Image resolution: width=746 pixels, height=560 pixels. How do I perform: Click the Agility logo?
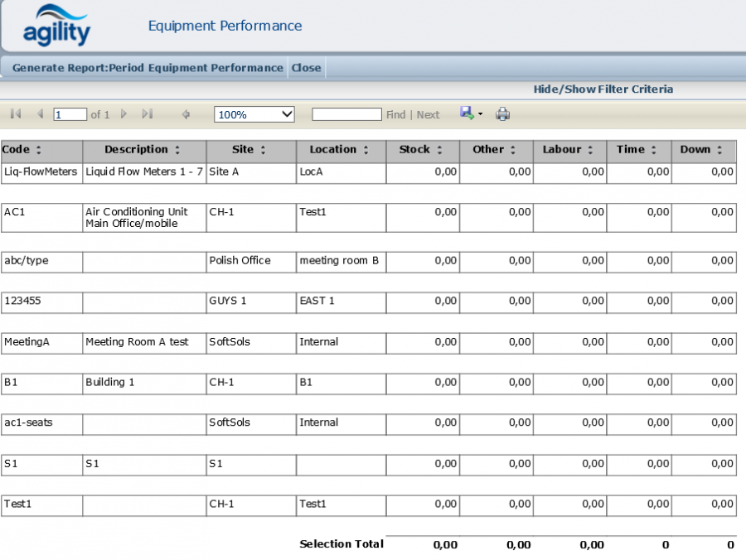click(x=56, y=26)
